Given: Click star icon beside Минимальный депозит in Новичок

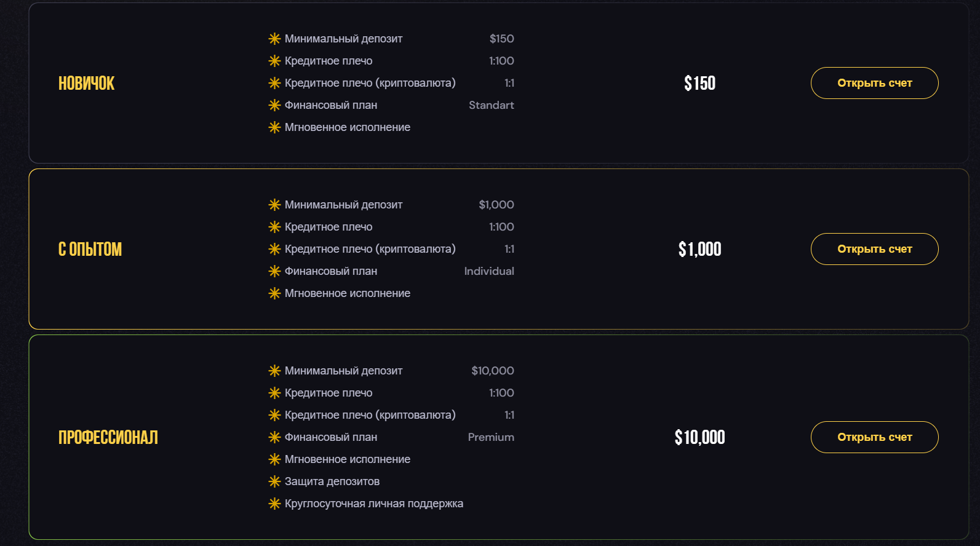Looking at the screenshot, I should 274,39.
